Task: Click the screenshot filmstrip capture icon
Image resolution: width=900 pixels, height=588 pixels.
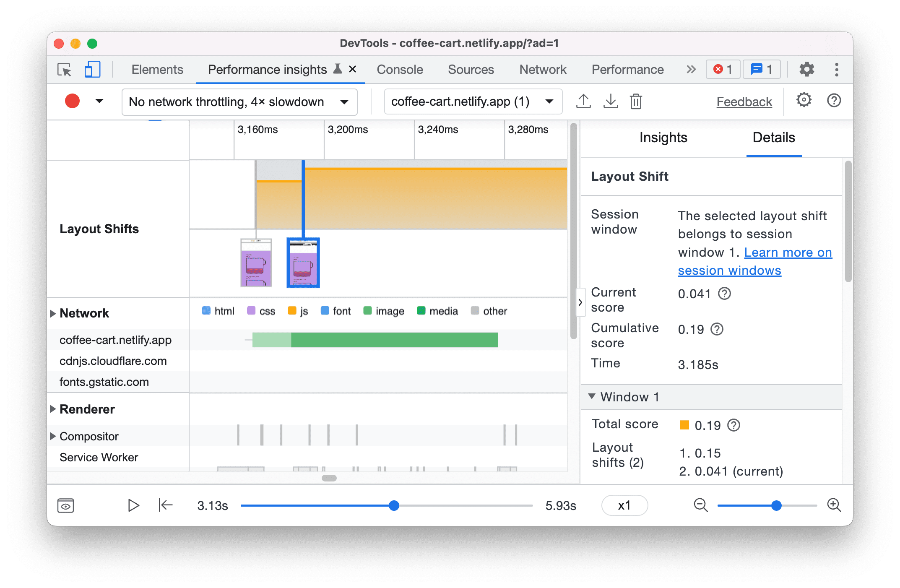Action: click(x=65, y=505)
